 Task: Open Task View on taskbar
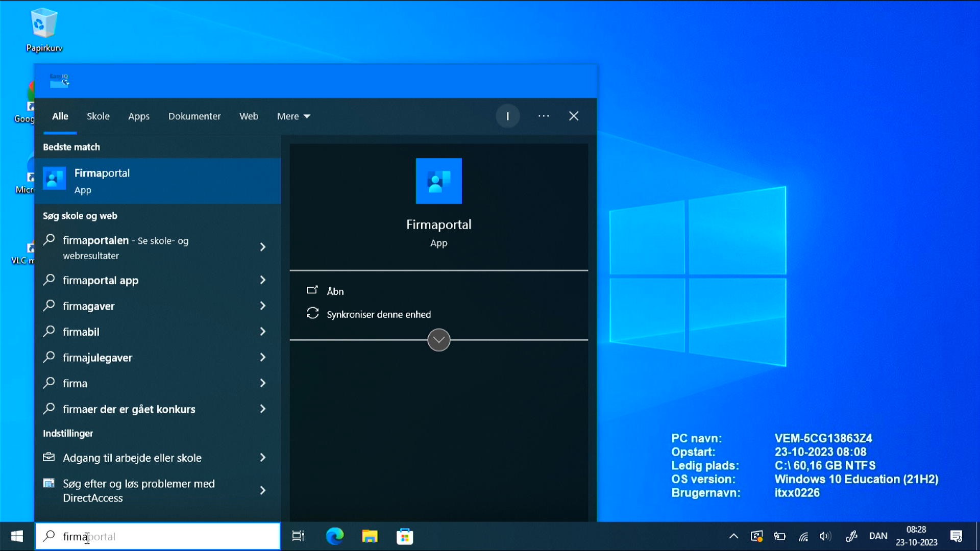(298, 536)
